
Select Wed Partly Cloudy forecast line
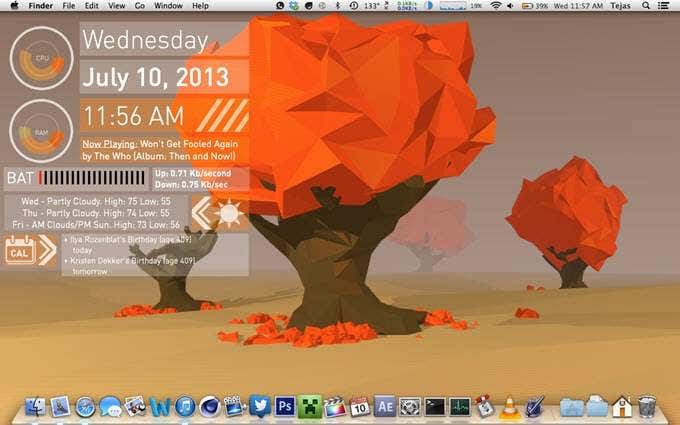click(96, 201)
